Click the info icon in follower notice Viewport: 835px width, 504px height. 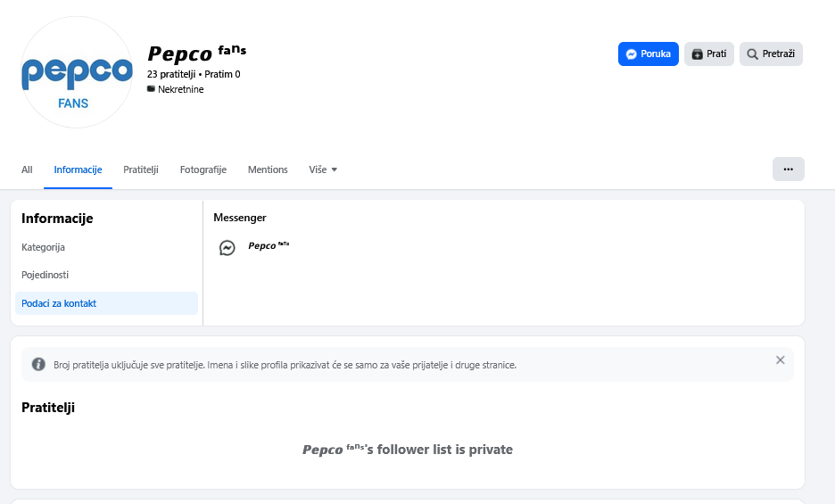pos(38,364)
